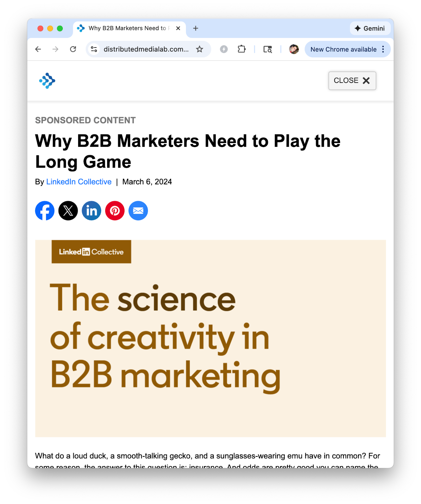
Task: Click the science of creativity banner image
Action: [x=211, y=338]
